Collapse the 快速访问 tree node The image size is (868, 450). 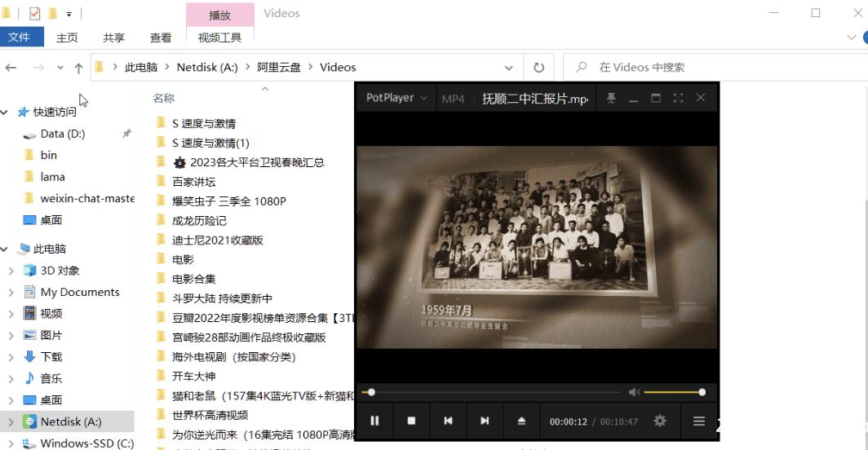(5, 112)
